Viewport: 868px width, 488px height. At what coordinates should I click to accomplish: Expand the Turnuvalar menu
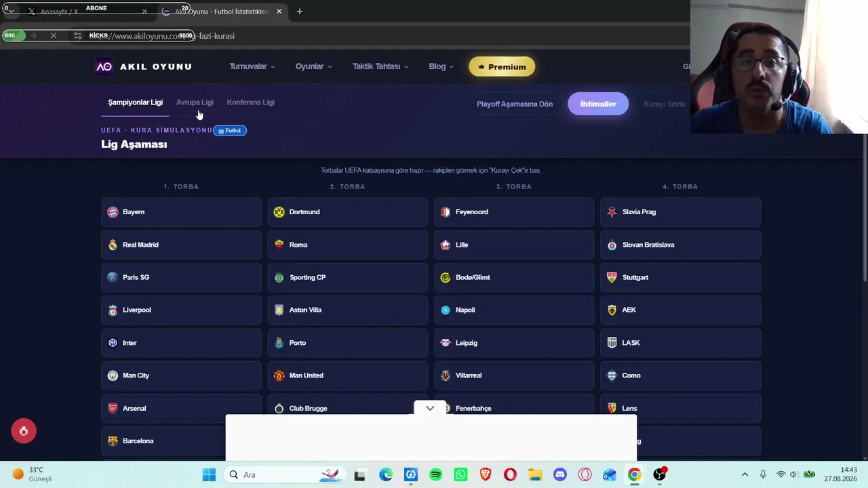[252, 66]
